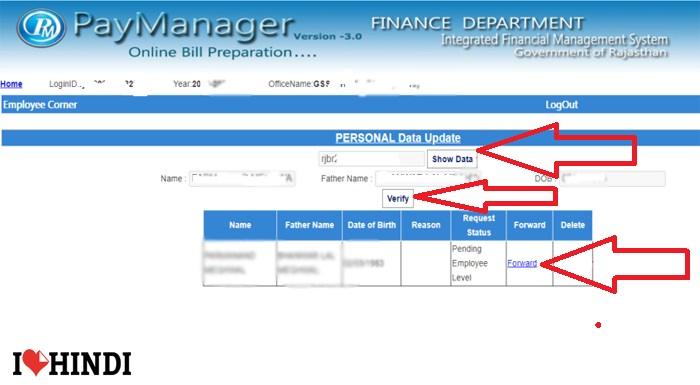
Task: Click the Reason column header
Action: tap(426, 225)
